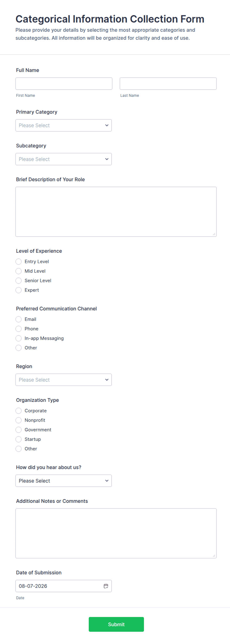This screenshot has width=230, height=644.
Task: Click the Brief Description of Your Role textarea
Action: click(x=116, y=212)
